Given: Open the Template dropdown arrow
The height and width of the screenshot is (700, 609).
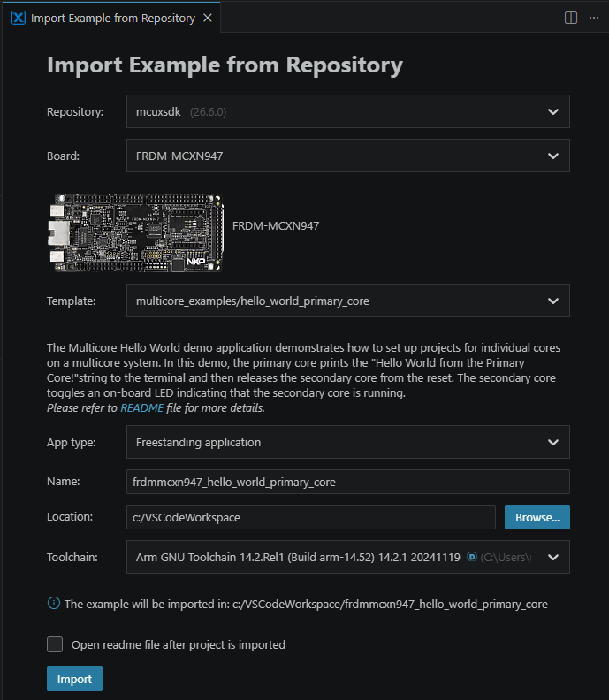Looking at the screenshot, I should 553,301.
